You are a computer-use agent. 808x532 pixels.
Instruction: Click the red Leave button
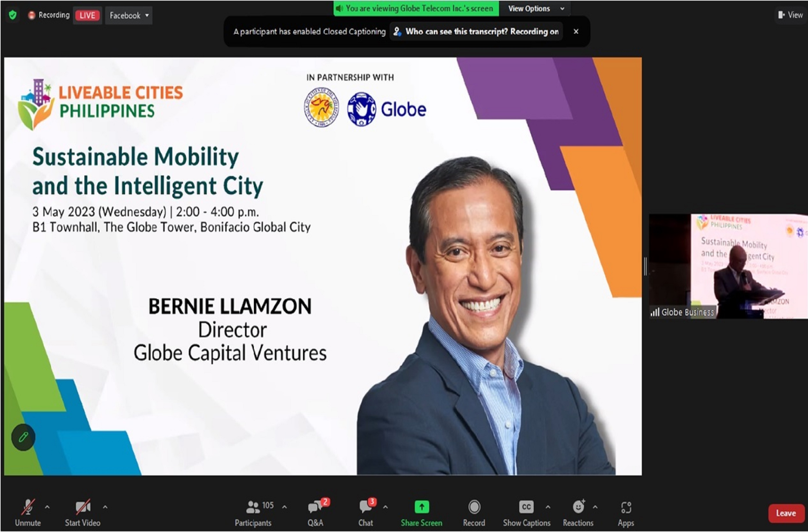(x=786, y=513)
